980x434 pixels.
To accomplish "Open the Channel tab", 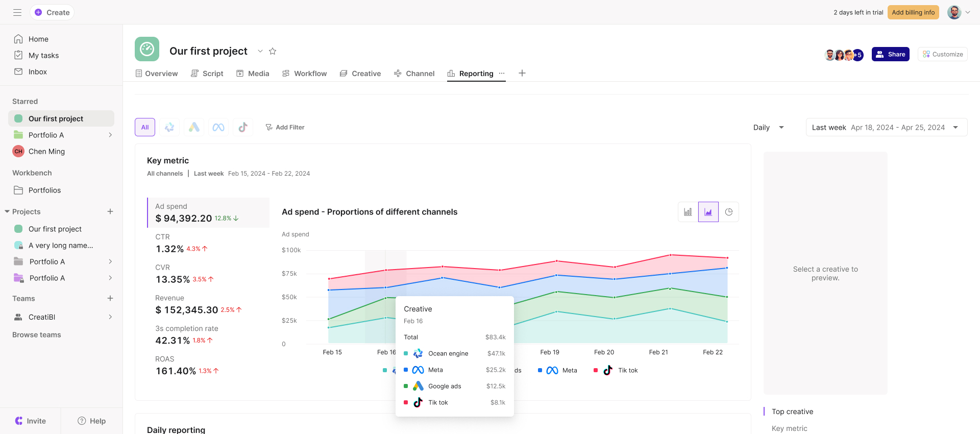I will [x=414, y=74].
